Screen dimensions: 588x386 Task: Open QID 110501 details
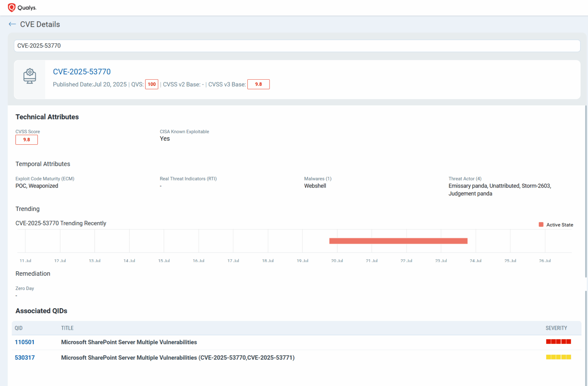pyautogui.click(x=24, y=342)
